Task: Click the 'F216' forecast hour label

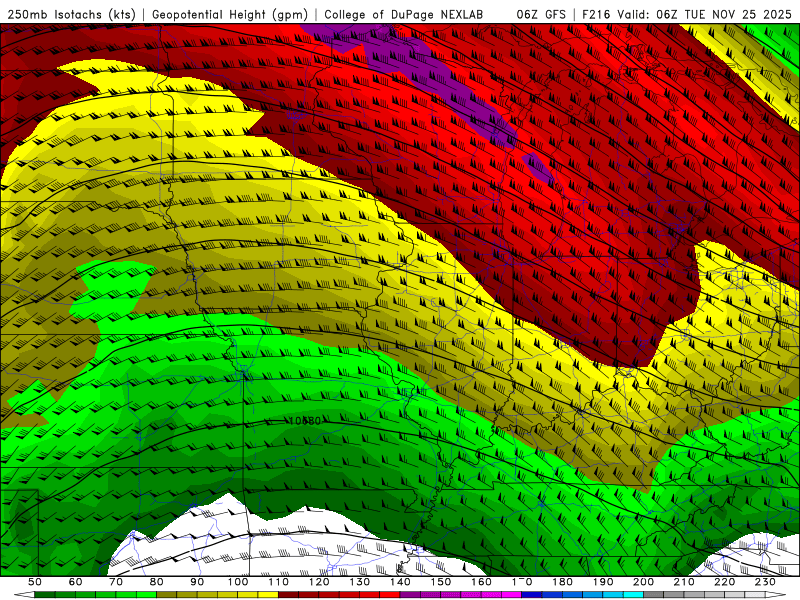Action: click(x=596, y=14)
